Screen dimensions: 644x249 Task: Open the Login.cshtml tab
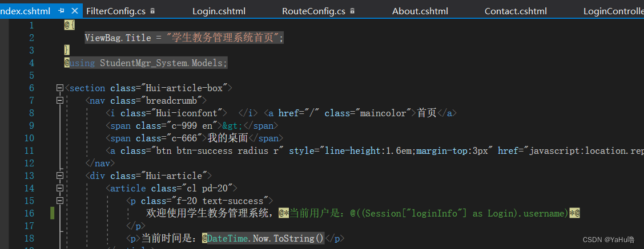tap(219, 11)
